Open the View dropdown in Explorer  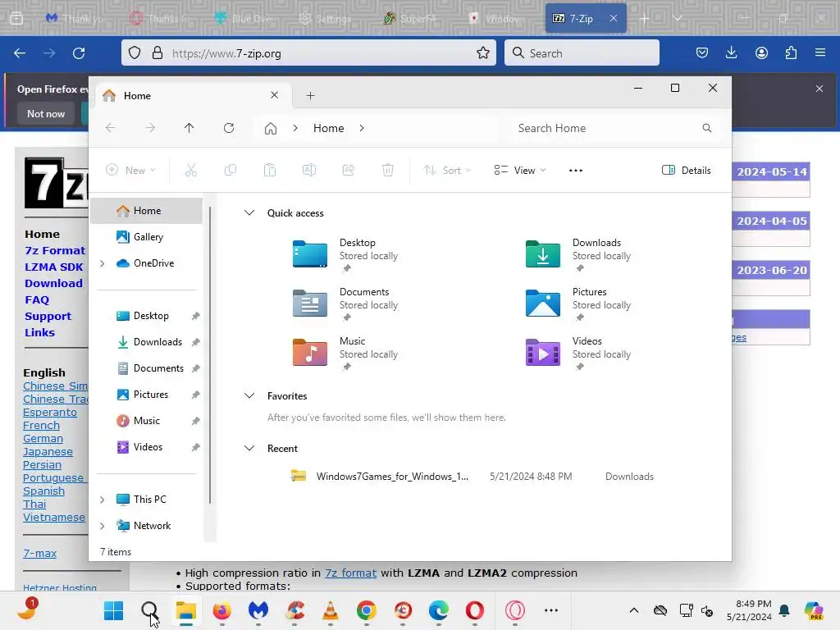[x=519, y=171]
